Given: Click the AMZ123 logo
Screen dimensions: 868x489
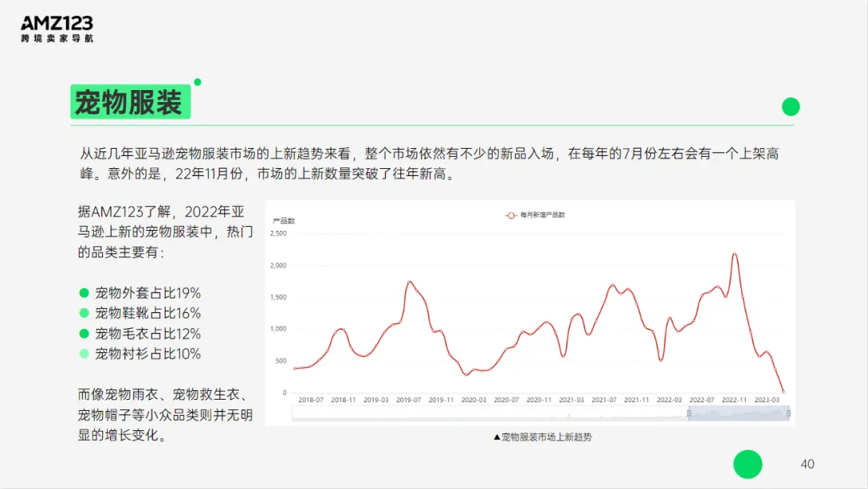Looking at the screenshot, I should point(57,29).
